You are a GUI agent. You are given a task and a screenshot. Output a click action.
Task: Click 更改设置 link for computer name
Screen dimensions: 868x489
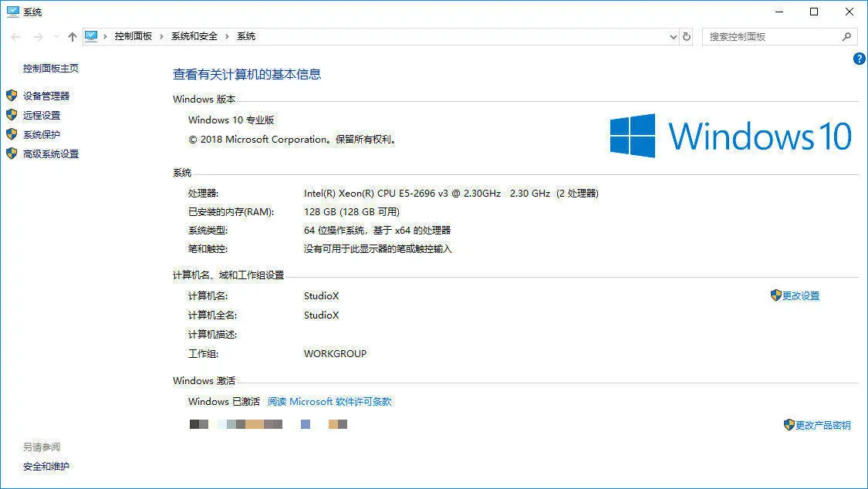click(801, 296)
